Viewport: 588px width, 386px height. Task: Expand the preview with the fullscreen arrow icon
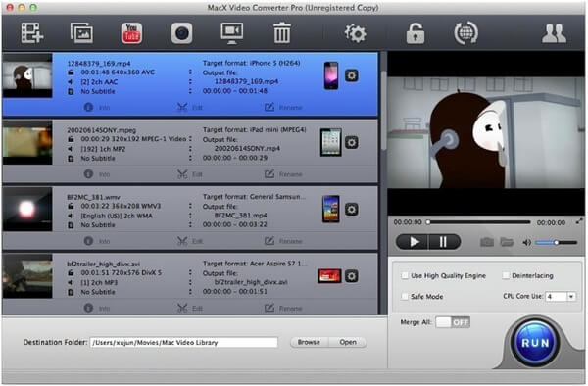pos(579,221)
